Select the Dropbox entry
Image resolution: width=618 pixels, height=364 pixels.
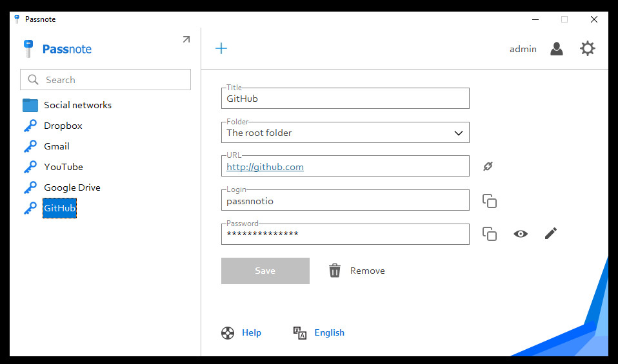point(63,126)
